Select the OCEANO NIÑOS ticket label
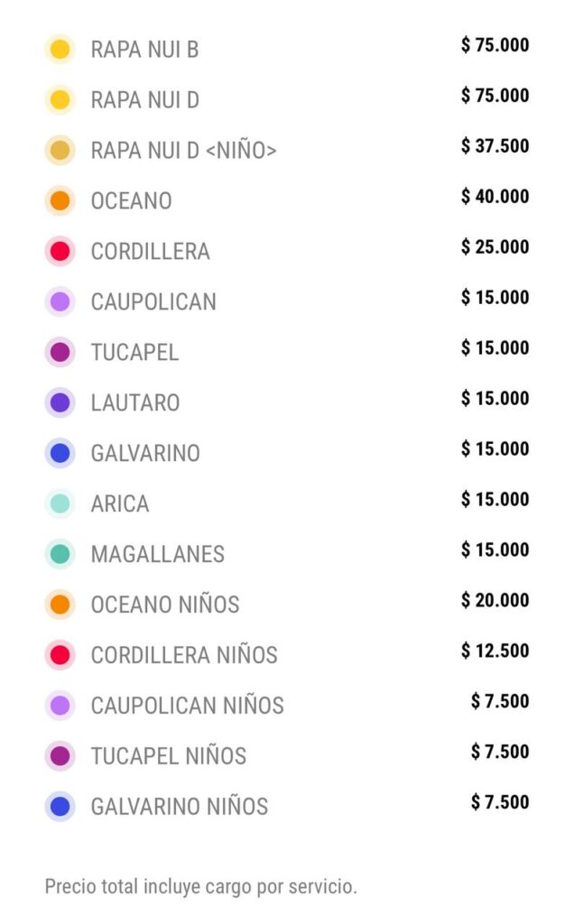Image resolution: width=583 pixels, height=924 pixels. click(x=165, y=604)
